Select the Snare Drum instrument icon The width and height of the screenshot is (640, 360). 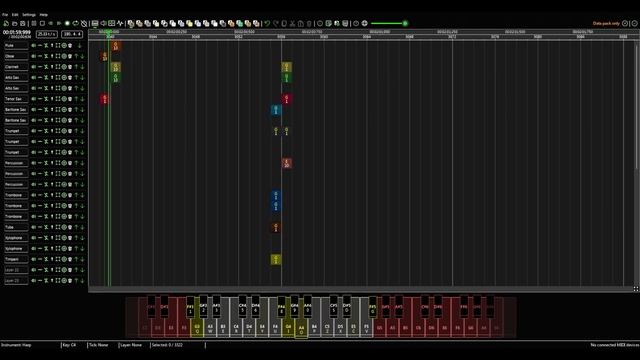tap(156, 23)
